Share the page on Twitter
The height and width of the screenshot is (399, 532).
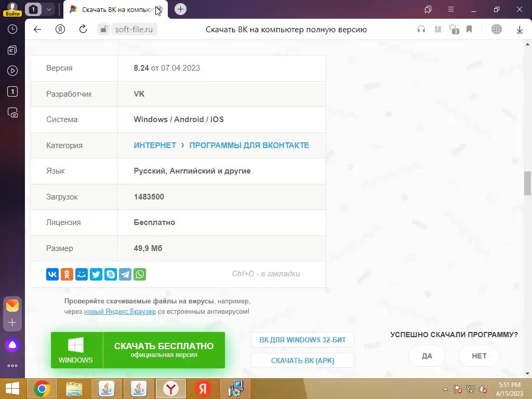coord(96,274)
